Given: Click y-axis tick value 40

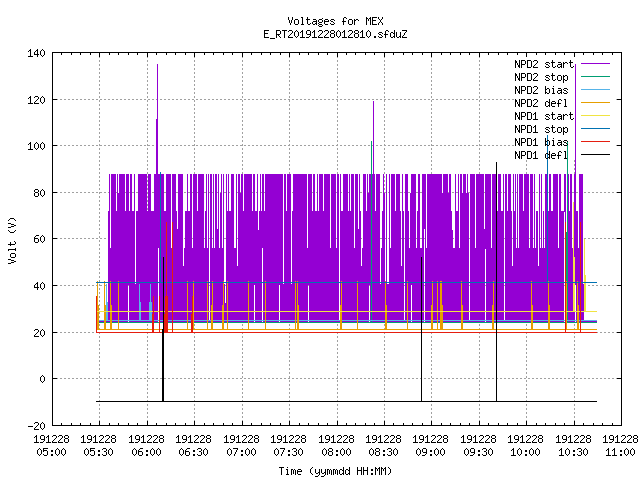Looking at the screenshot, I should pos(39,286).
